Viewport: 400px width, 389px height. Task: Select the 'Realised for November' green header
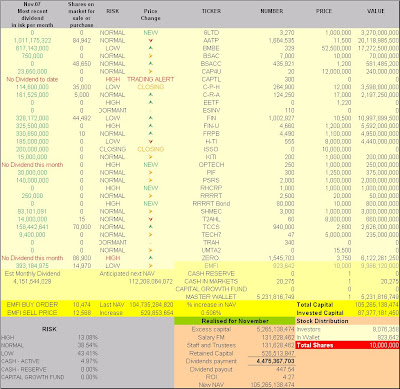coord(235,321)
